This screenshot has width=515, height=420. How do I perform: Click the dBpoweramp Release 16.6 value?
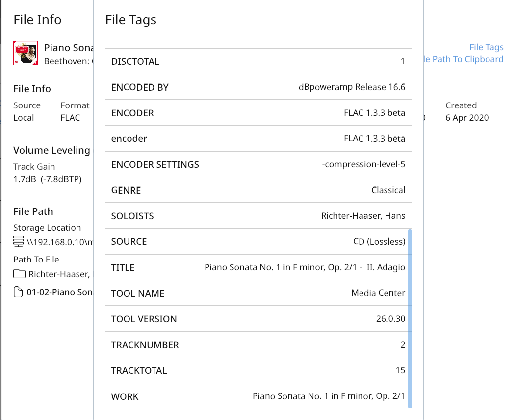pyautogui.click(x=352, y=87)
